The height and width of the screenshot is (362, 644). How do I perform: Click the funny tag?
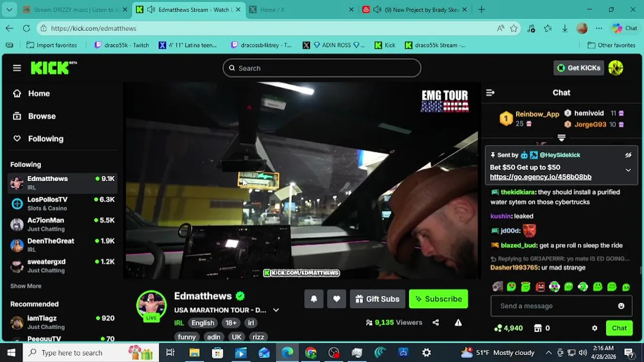187,337
